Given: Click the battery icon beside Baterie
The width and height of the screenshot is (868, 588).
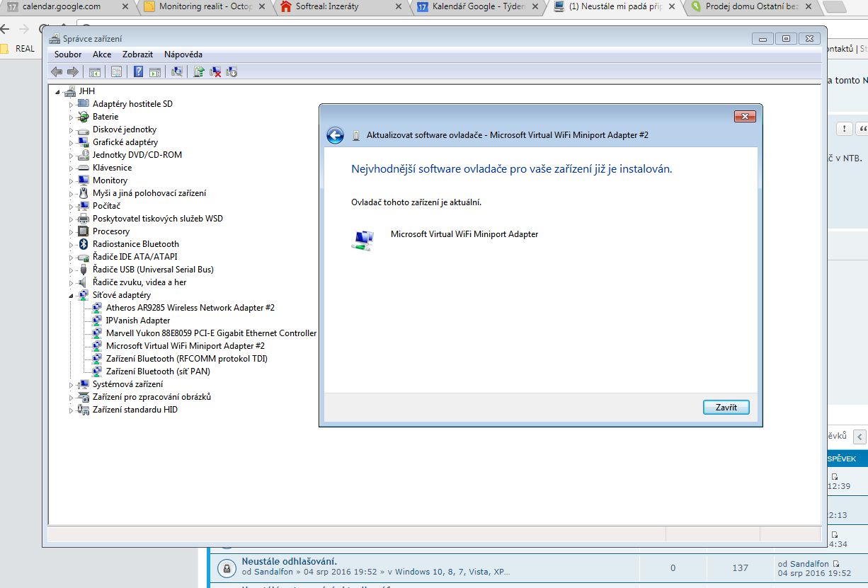Looking at the screenshot, I should click(x=84, y=117).
